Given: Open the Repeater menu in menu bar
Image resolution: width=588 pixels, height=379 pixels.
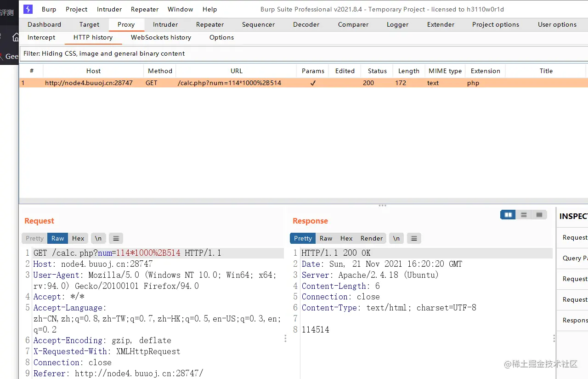Looking at the screenshot, I should click(x=145, y=9).
